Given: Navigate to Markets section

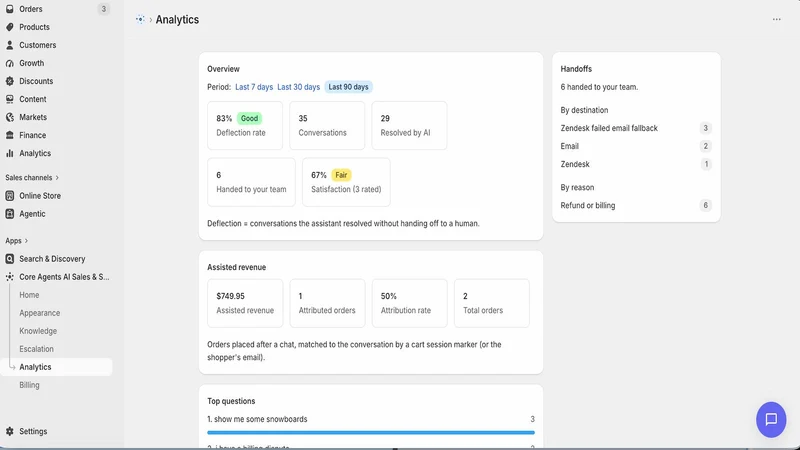Looking at the screenshot, I should (33, 117).
